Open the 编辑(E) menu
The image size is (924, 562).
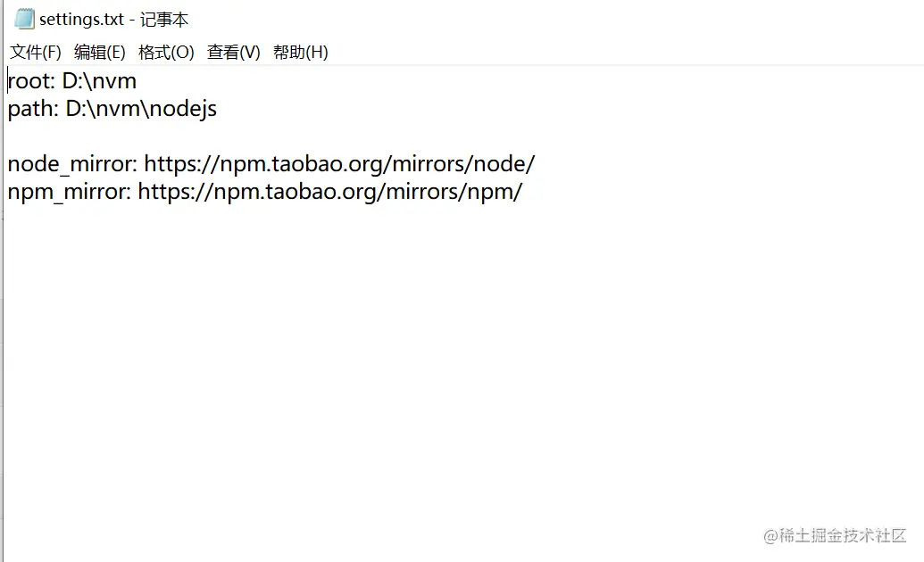coord(100,53)
